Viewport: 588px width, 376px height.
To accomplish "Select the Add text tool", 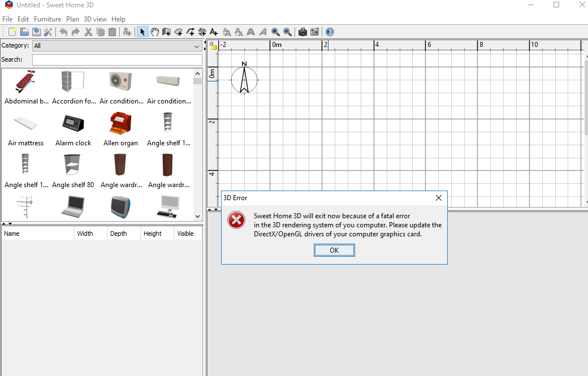I will [214, 32].
